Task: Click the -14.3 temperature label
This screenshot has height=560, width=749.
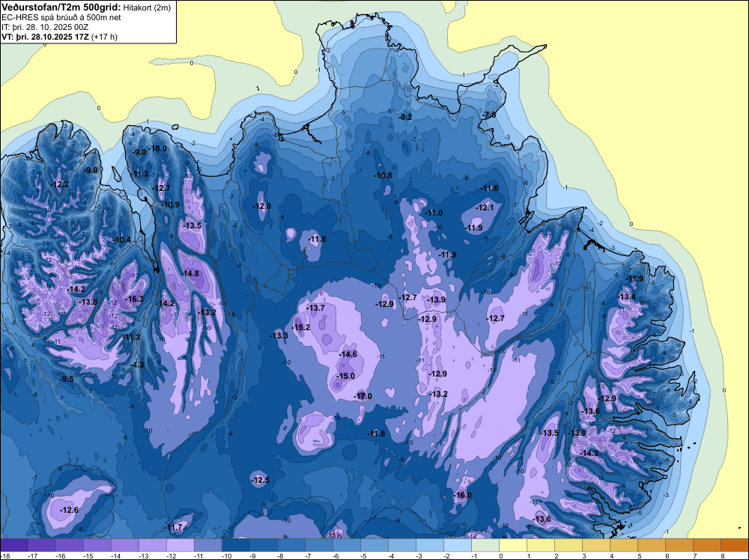Action: pyautogui.click(x=589, y=453)
